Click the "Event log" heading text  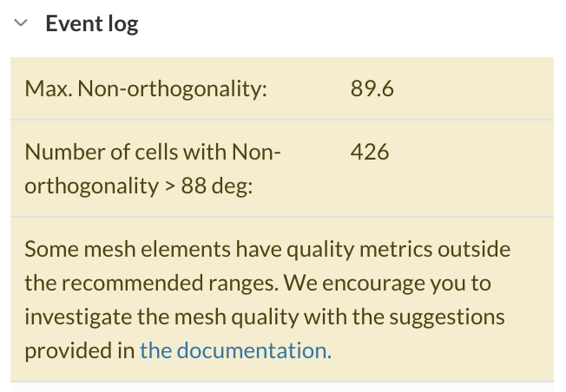click(91, 24)
